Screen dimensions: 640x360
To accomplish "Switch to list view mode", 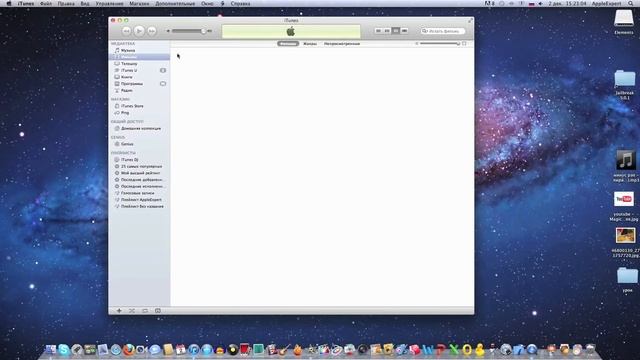I will click(x=378, y=31).
